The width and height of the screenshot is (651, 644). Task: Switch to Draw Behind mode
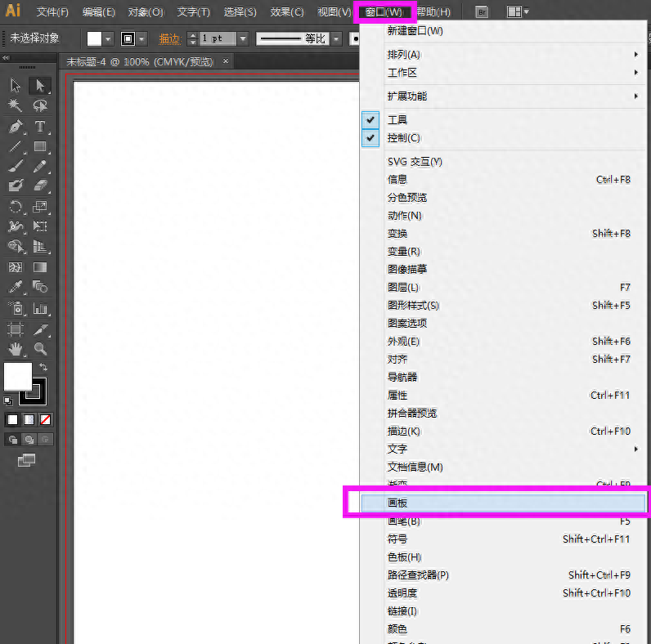(x=29, y=439)
